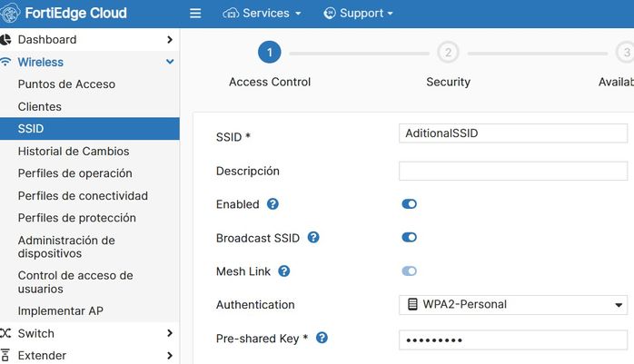Open the Authentication WPA2-Personal dropdown
The image size is (634, 364).
(513, 305)
